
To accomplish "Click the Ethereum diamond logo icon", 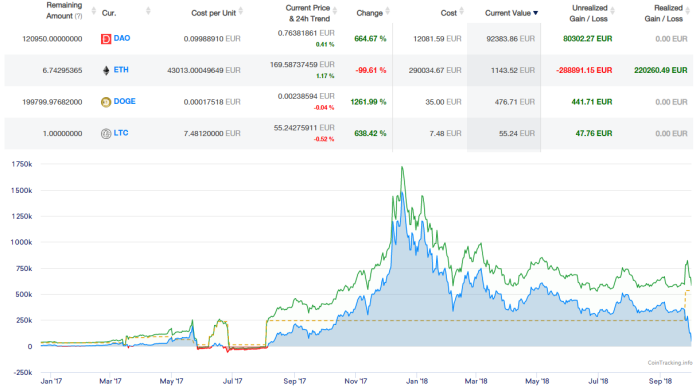I will point(106,71).
